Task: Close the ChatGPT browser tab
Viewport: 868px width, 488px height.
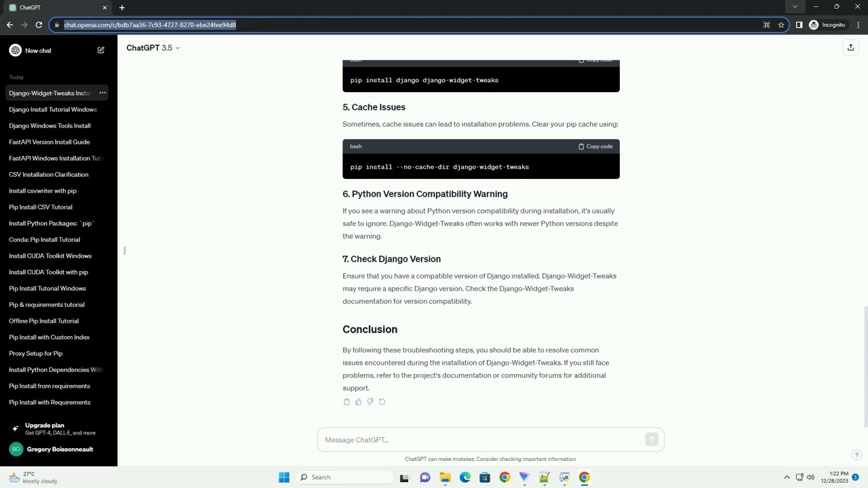Action: pos(104,7)
